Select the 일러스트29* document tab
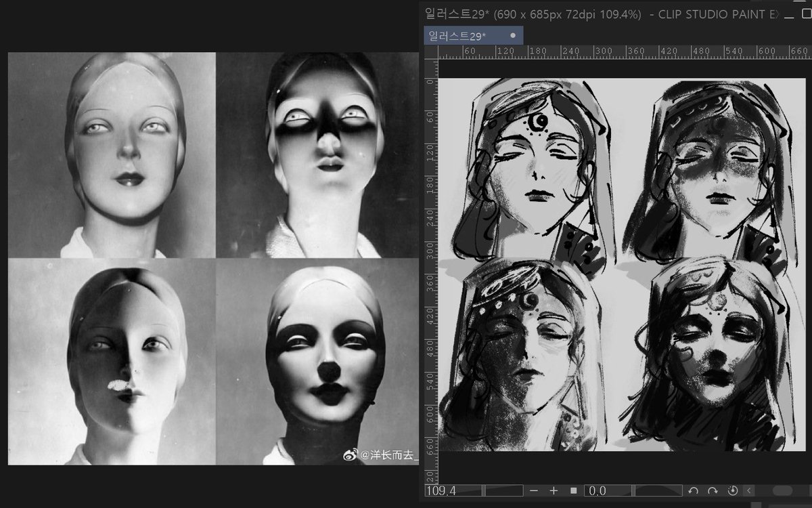812x508 pixels. point(474,35)
